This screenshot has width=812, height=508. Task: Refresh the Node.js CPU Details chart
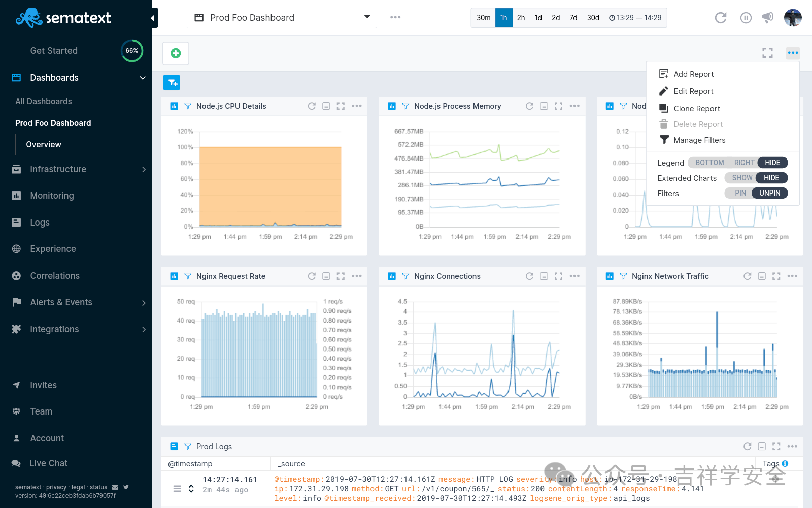[312, 106]
